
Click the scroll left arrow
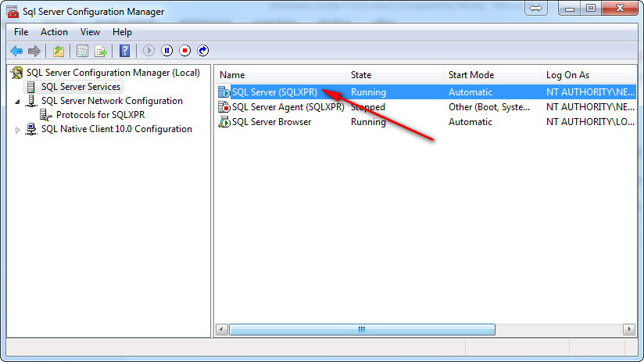[x=222, y=329]
